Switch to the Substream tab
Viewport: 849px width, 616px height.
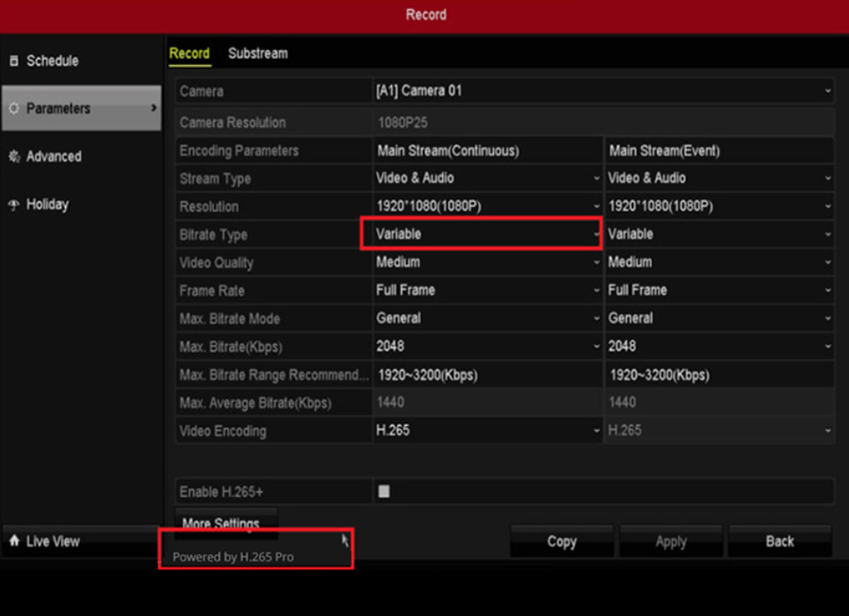click(257, 54)
